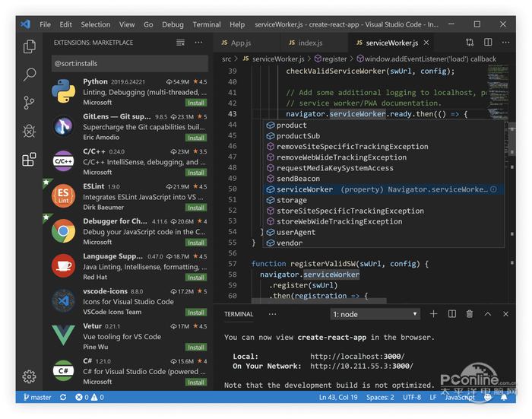Open the Search view in activity bar
This screenshot has width=532, height=419.
click(x=30, y=75)
